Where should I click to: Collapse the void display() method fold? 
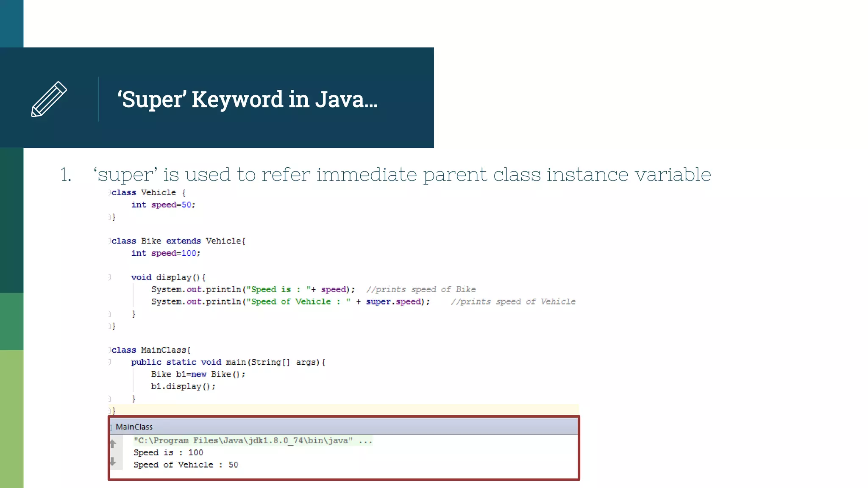pyautogui.click(x=109, y=277)
